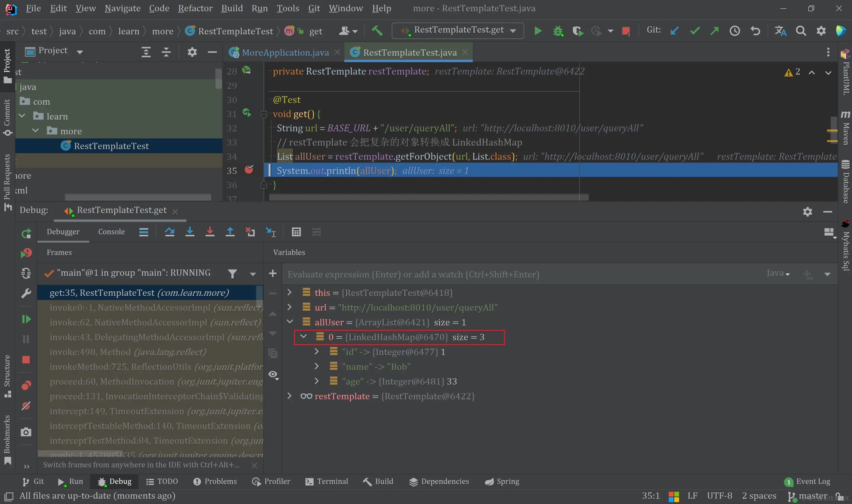This screenshot has width=852, height=504.
Task: Step out with the up arrow icon
Action: coord(230,232)
